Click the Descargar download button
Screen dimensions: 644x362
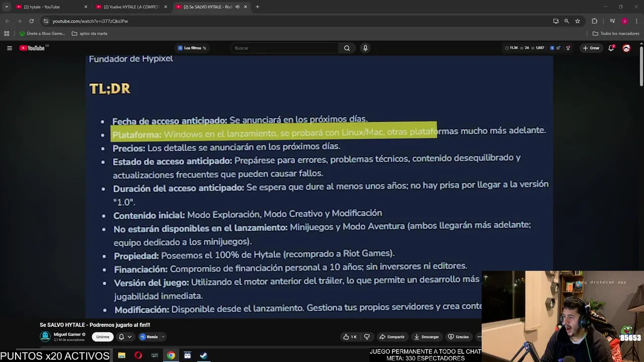(x=427, y=337)
